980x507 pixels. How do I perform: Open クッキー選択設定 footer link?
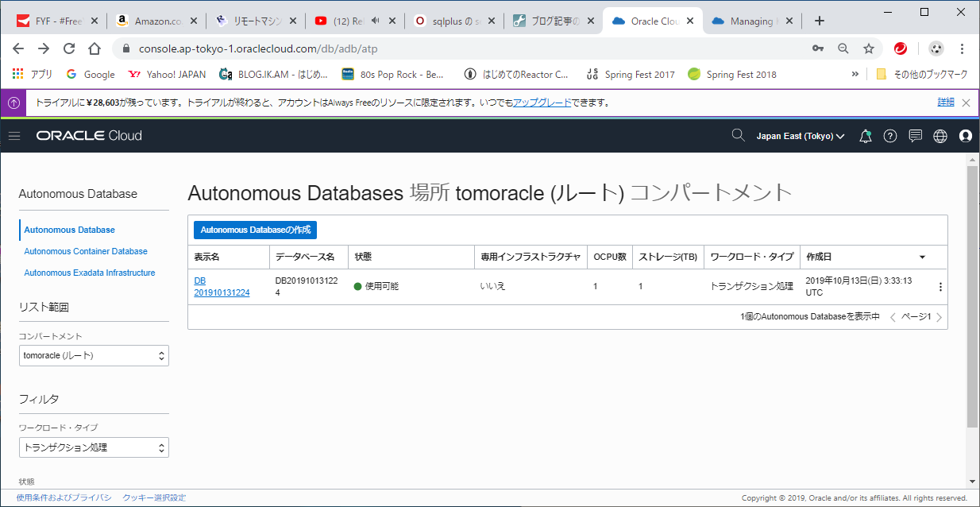[x=154, y=497]
